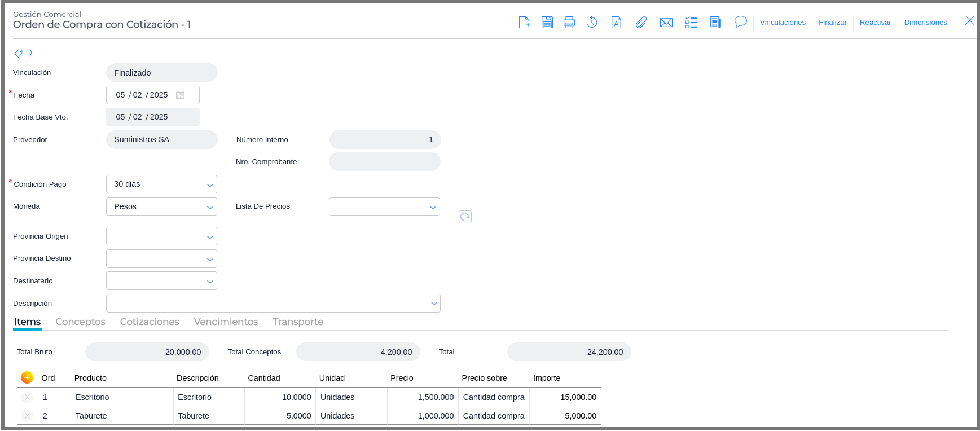Send the order by email envelope icon
The width and height of the screenshot is (980, 431).
[x=666, y=23]
